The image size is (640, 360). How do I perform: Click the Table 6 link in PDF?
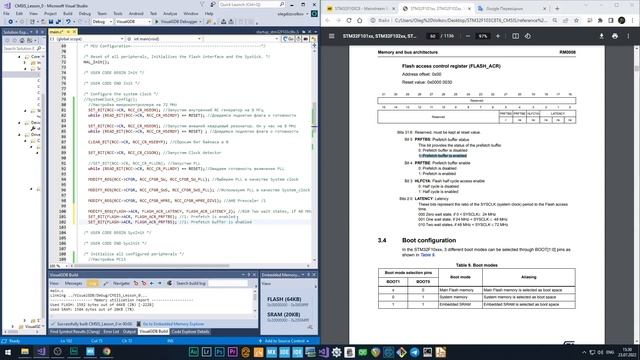coord(427,255)
